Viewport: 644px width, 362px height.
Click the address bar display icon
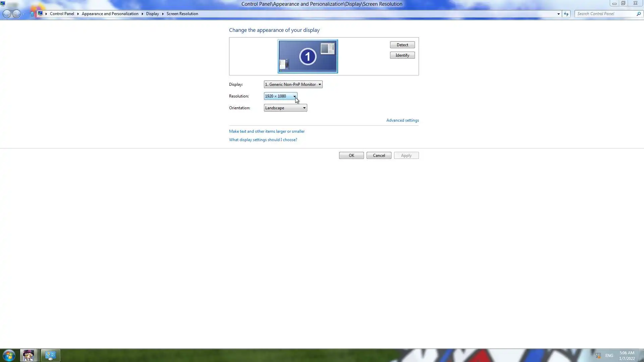(40, 14)
